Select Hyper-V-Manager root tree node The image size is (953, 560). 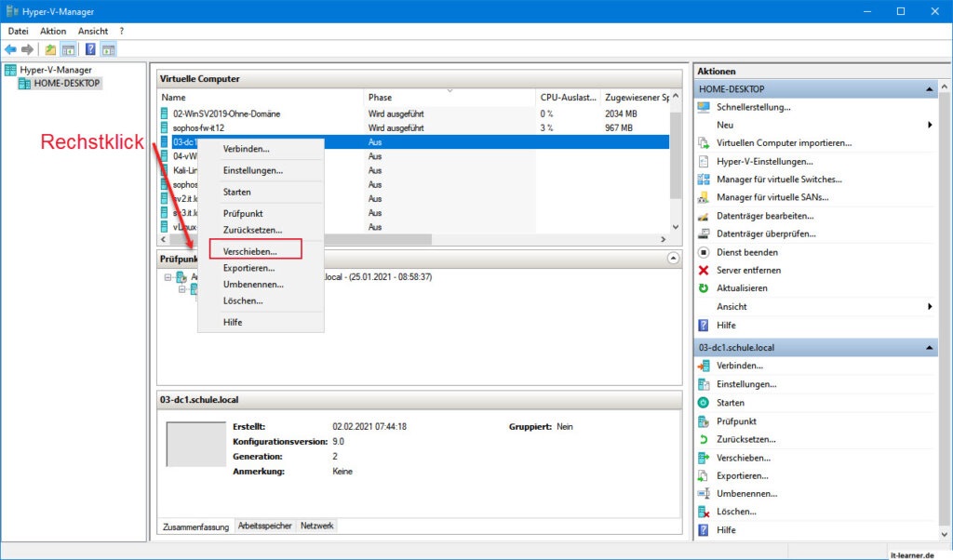coord(55,70)
